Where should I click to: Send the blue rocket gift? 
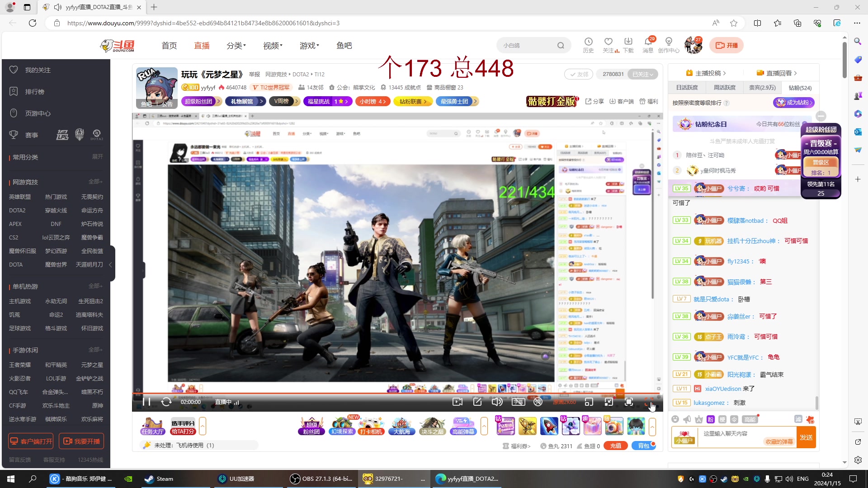point(549,426)
